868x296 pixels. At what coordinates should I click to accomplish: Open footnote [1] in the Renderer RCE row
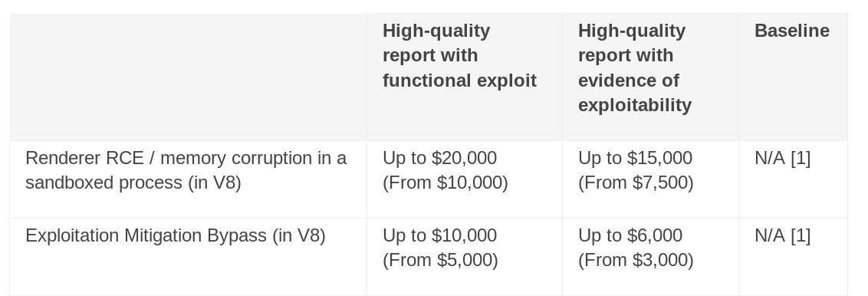point(801,158)
